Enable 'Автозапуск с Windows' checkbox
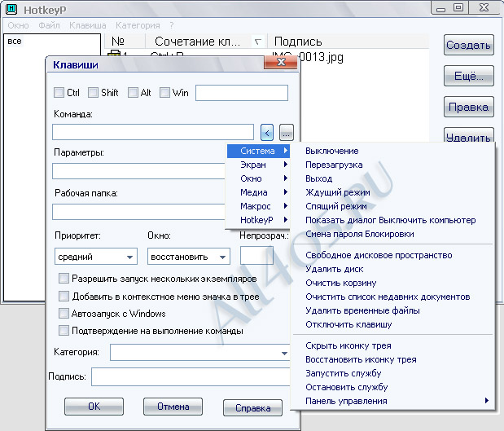 click(64, 313)
